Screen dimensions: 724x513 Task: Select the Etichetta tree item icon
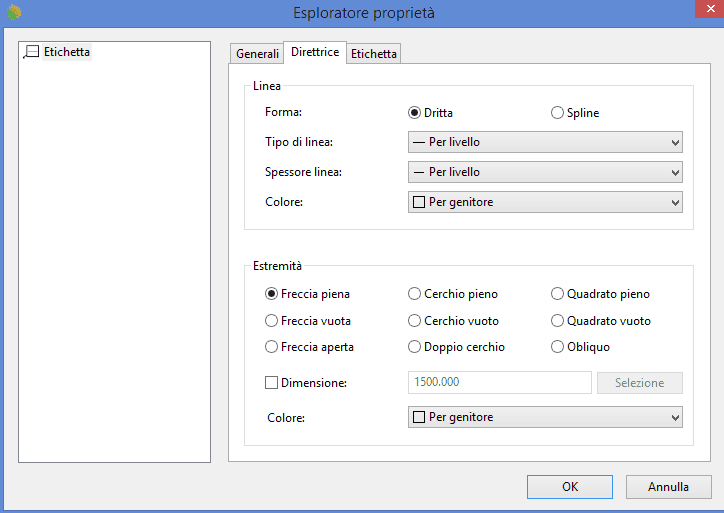click(x=31, y=51)
